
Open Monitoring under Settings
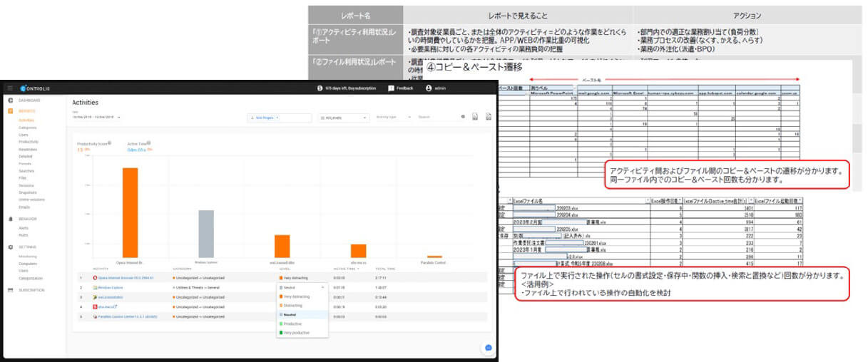pos(28,256)
